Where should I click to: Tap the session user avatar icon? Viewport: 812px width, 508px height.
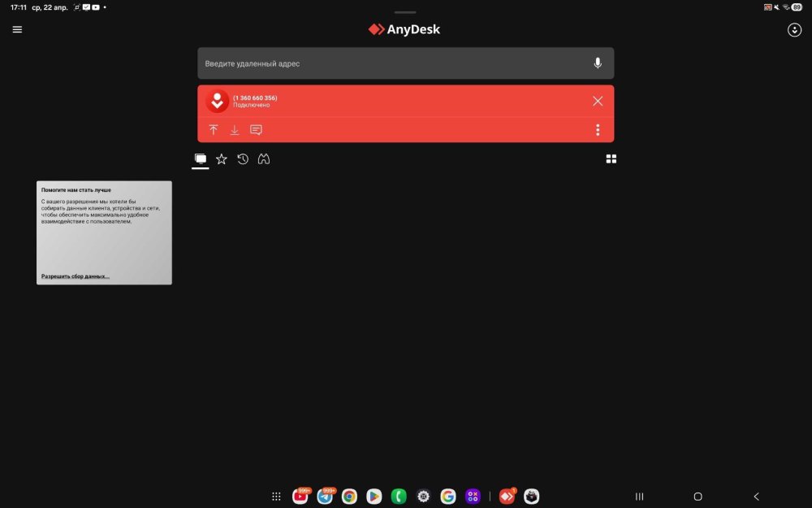point(217,101)
